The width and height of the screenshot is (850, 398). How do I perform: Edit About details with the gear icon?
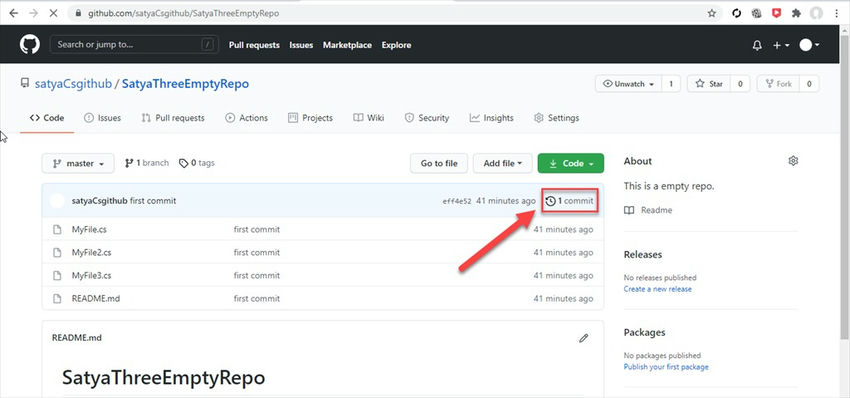[x=793, y=161]
